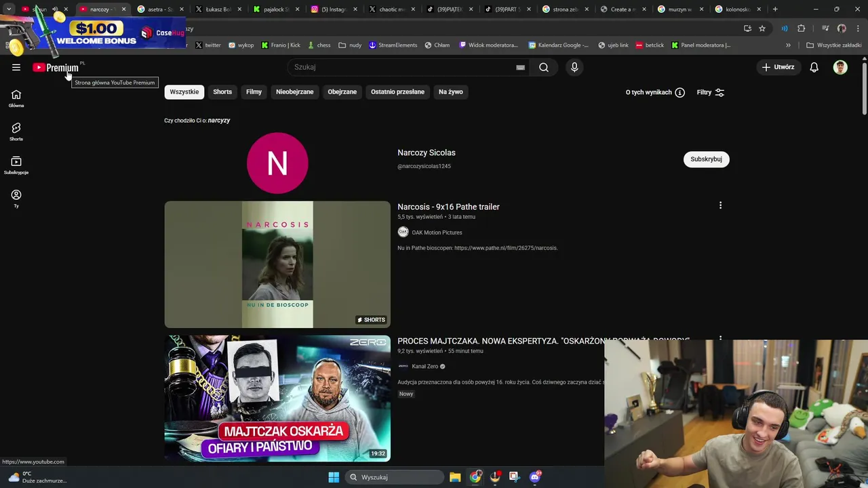The width and height of the screenshot is (868, 488).
Task: Select the Nieobejrzane filter chip
Action: click(294, 92)
